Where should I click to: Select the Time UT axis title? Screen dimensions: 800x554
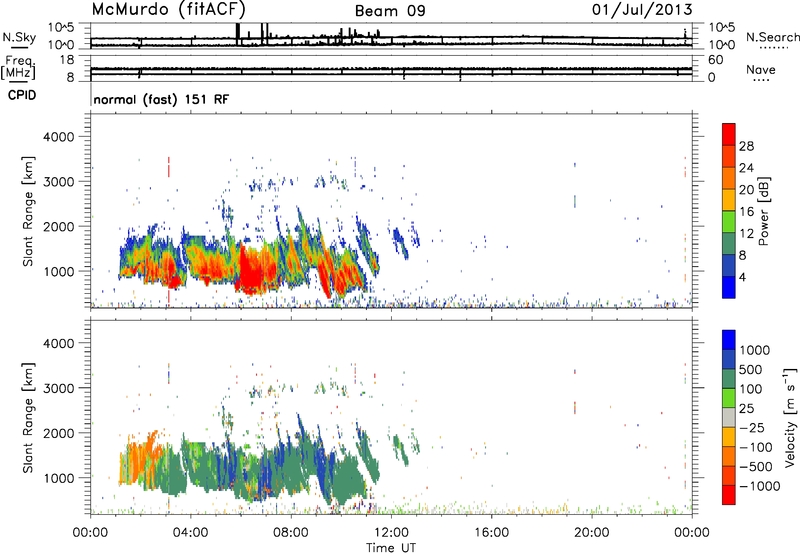391,548
